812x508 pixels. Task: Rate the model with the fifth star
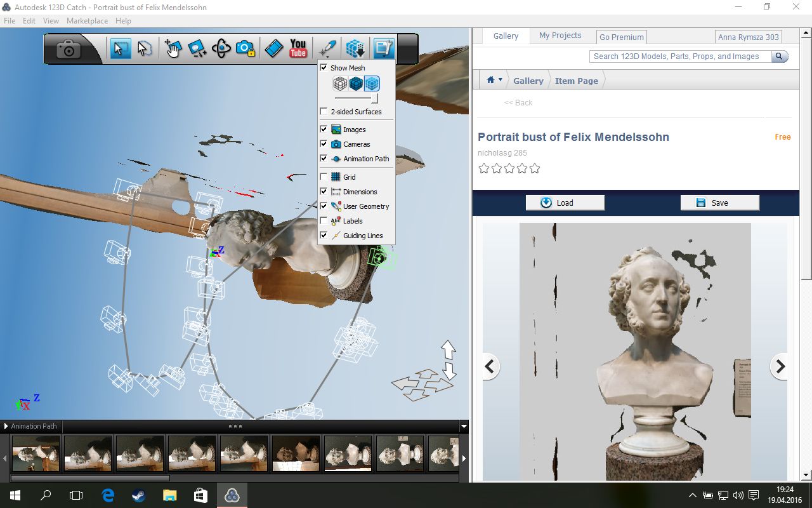[535, 168]
